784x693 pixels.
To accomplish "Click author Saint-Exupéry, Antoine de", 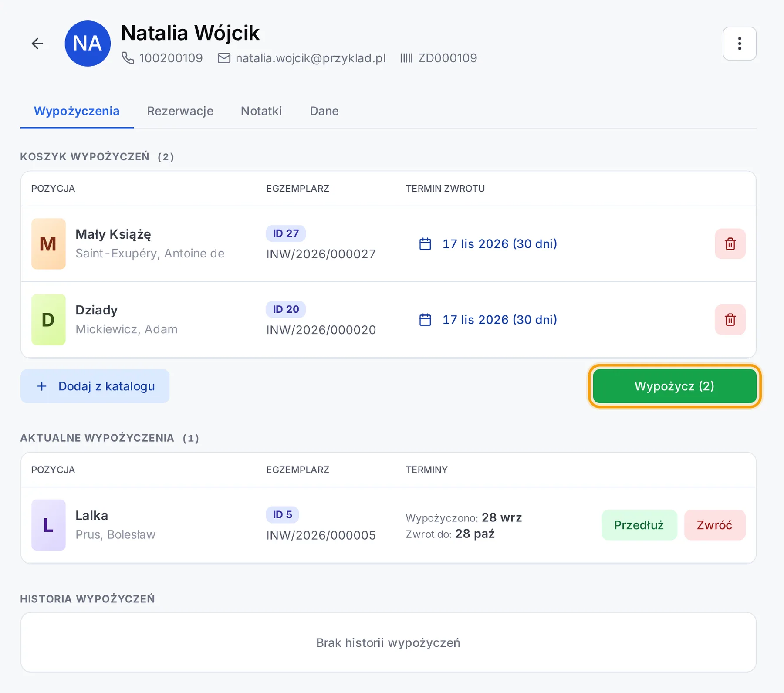I will [150, 253].
